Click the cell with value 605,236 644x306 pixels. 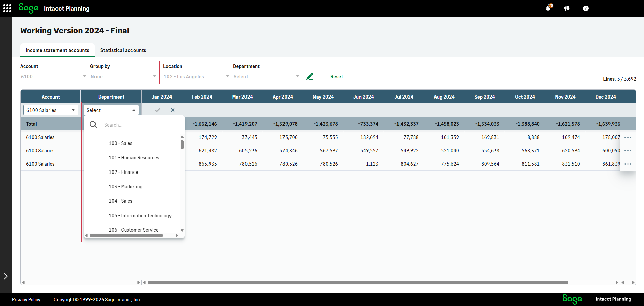click(248, 151)
